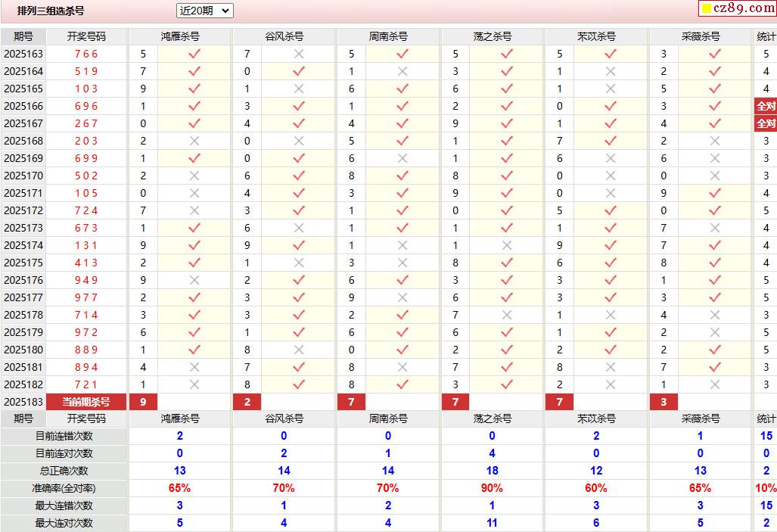Click 荡之 cross mark in row 2025178
The image size is (777, 532).
pos(506,315)
